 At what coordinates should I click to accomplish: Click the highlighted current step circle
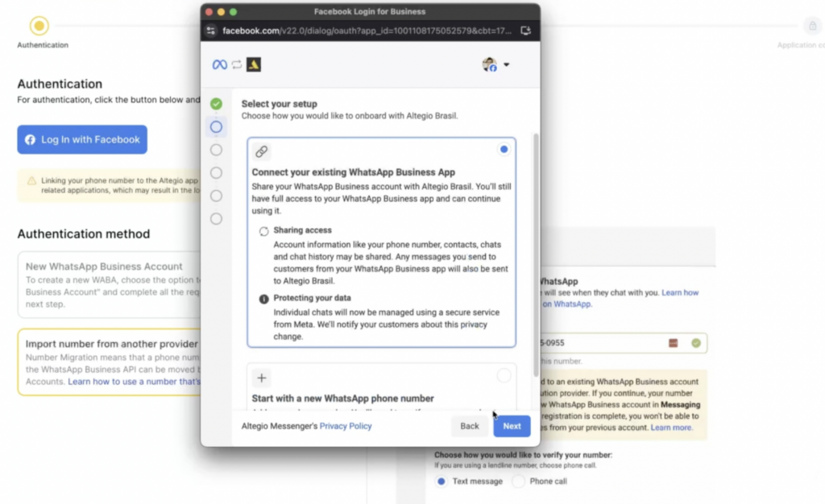pos(216,126)
